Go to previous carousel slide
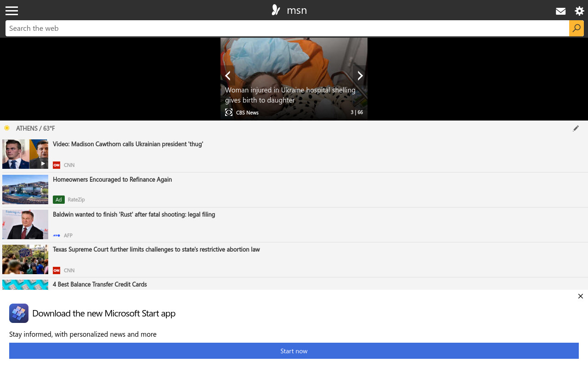The width and height of the screenshot is (588, 368). (x=228, y=75)
